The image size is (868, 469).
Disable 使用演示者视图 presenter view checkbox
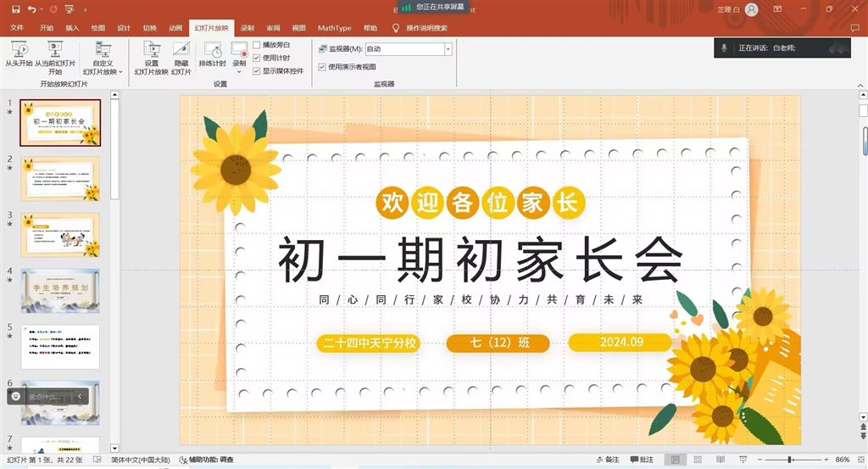click(x=322, y=66)
